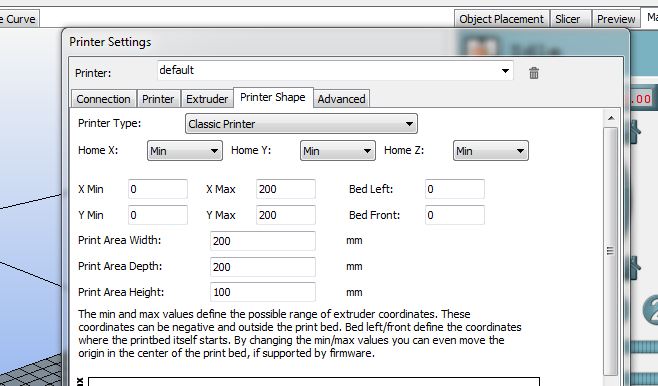The width and height of the screenshot is (658, 386).
Task: Expand the Home Y dropdown
Action: 337,151
